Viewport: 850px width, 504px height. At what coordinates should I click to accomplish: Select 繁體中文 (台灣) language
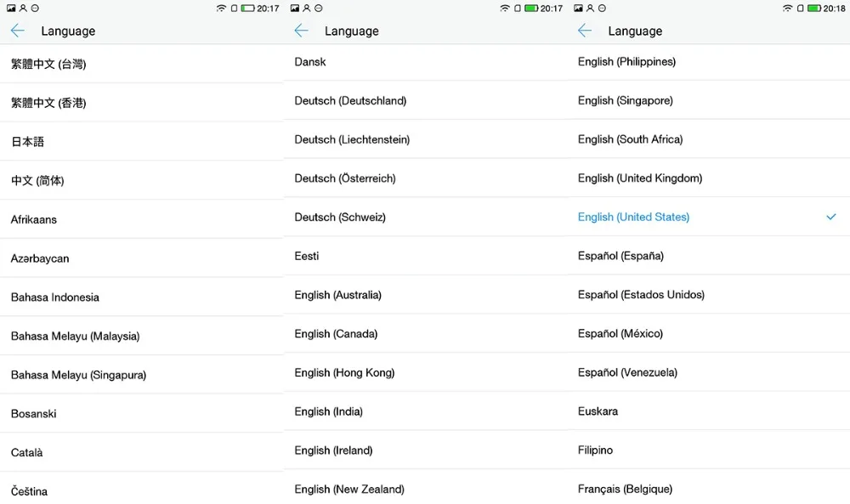coord(141,64)
